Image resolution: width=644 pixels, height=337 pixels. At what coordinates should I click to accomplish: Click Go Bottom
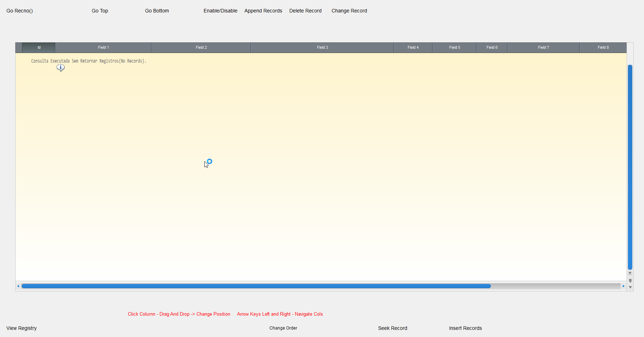(157, 11)
